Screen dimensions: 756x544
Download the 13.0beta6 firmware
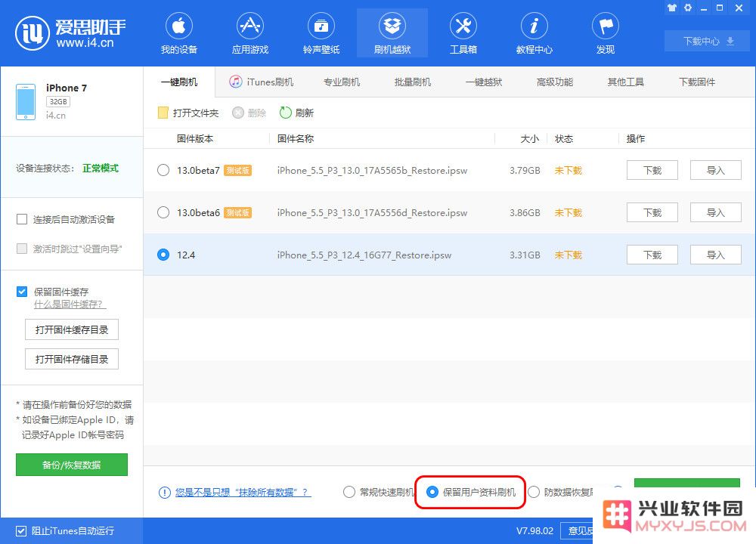tap(652, 212)
